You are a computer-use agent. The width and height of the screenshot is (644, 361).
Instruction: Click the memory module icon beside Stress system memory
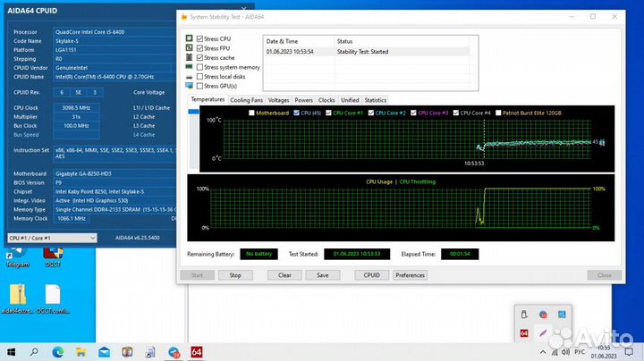coord(189,66)
